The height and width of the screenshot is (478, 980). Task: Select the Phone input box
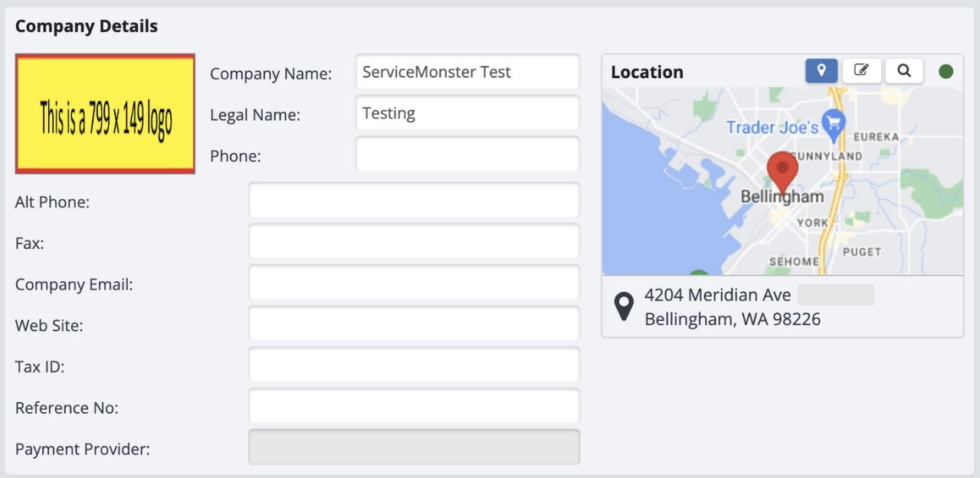pyautogui.click(x=467, y=156)
